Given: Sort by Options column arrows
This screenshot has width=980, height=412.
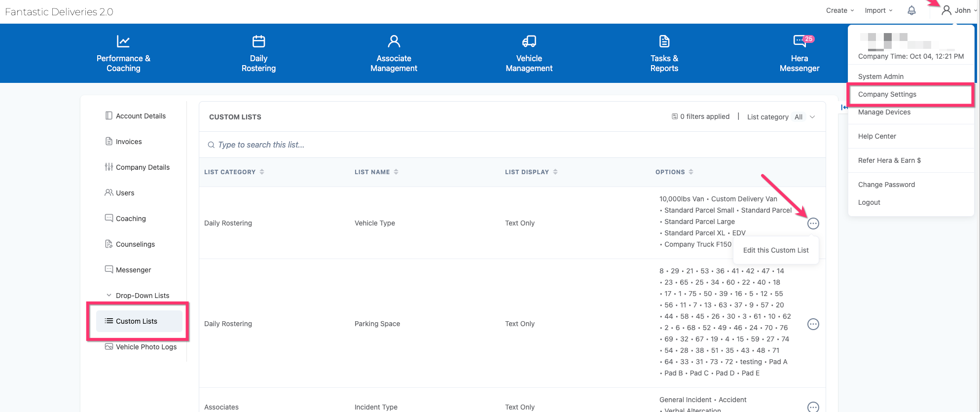Looking at the screenshot, I should pyautogui.click(x=691, y=172).
